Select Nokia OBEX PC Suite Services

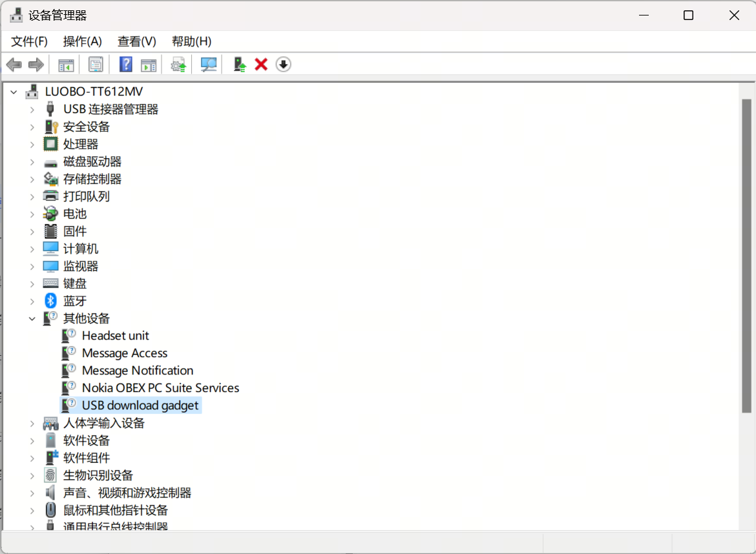click(160, 388)
